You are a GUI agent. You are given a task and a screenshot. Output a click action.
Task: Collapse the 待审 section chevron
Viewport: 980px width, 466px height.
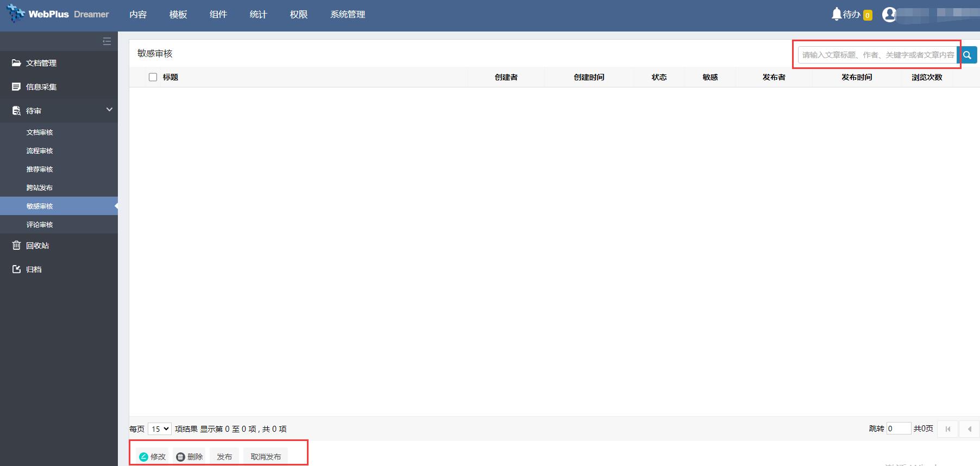[x=109, y=110]
